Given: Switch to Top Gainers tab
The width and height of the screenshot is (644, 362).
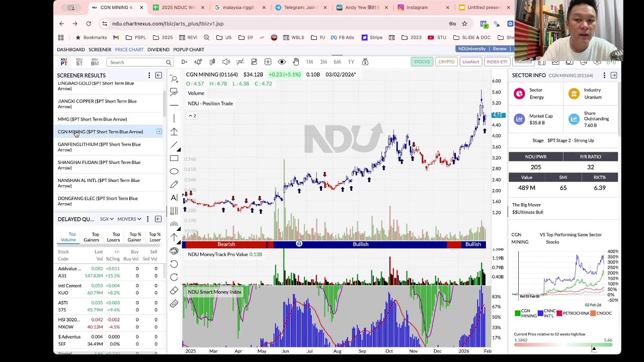Looking at the screenshot, I should (92, 237).
